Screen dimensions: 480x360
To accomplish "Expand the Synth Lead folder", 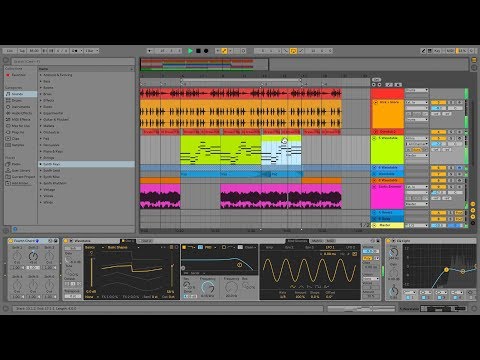I will (41, 170).
